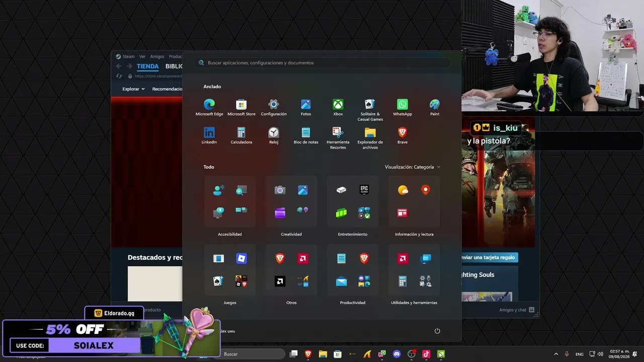Click the Entretenimiento category label
644x362 pixels.
(x=353, y=234)
